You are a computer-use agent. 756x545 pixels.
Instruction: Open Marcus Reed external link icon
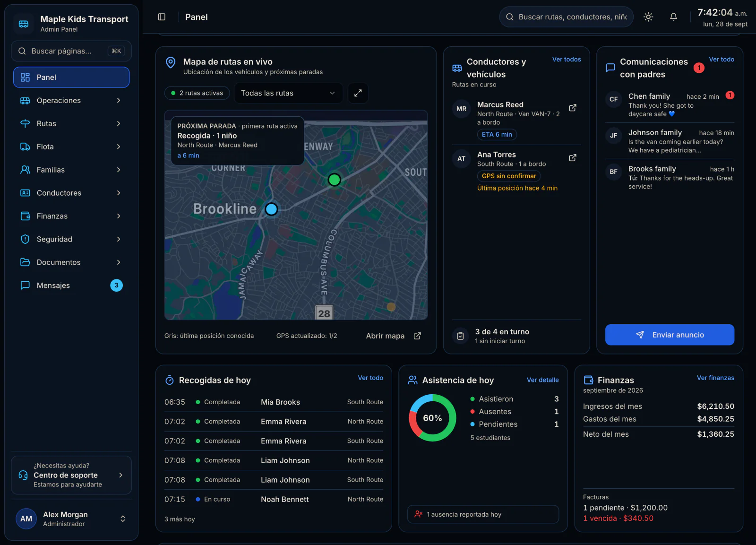(573, 108)
